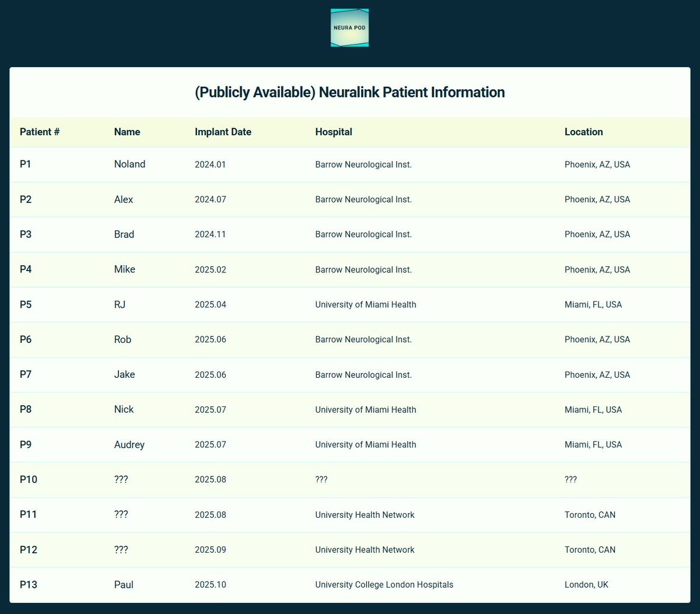Select patient number P9 cell
Screen dimensions: 700x614
coord(26,444)
